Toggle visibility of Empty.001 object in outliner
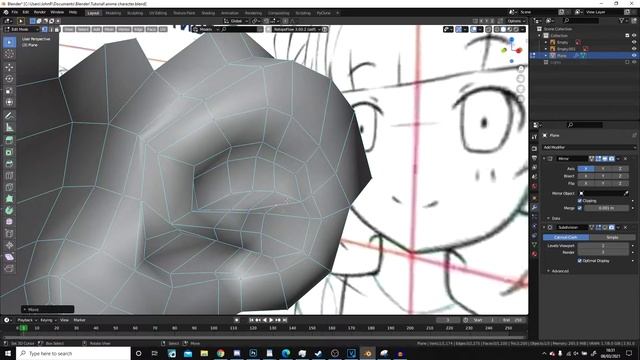640x360 pixels. click(634, 49)
